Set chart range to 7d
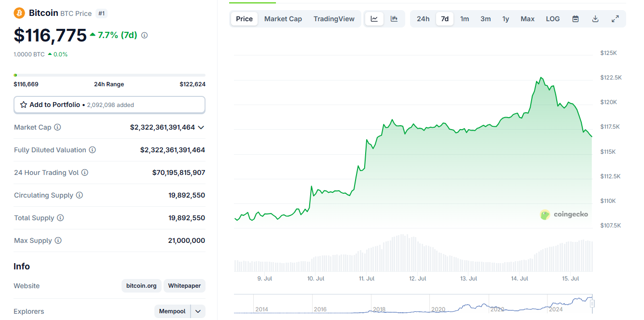 point(445,19)
